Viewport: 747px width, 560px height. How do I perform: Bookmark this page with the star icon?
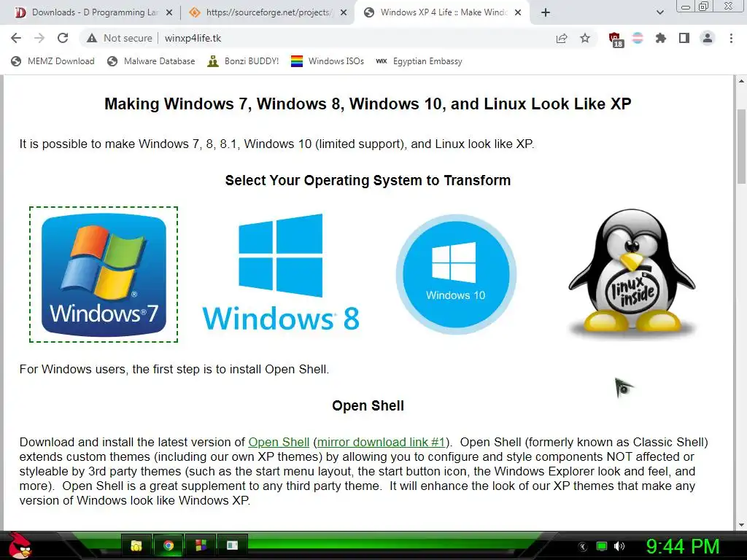click(585, 38)
